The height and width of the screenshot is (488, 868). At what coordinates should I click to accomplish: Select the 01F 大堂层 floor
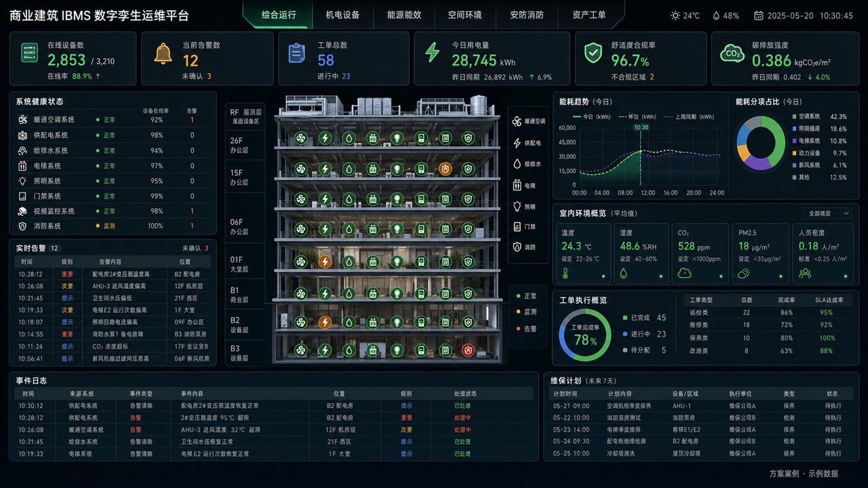point(245,263)
